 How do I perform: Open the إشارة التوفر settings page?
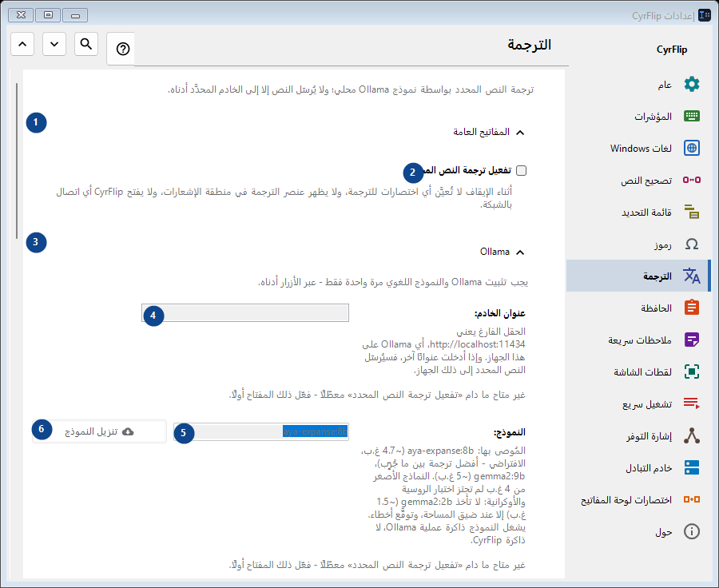click(639, 435)
